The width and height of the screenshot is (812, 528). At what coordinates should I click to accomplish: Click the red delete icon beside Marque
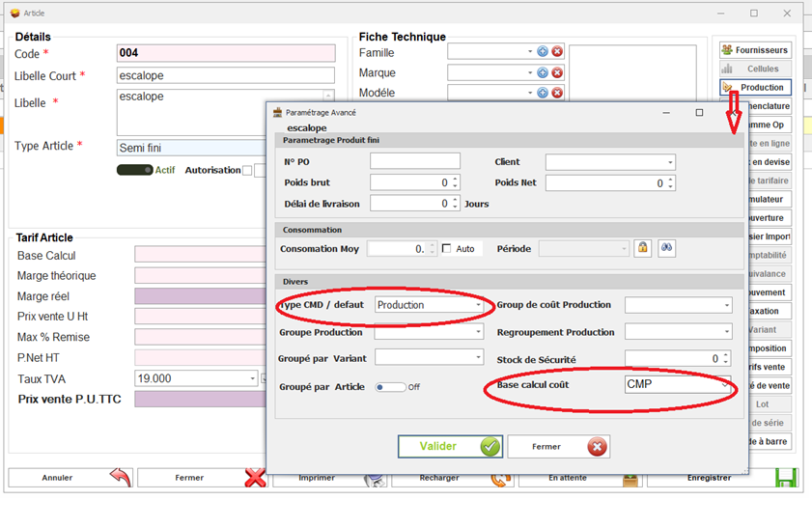(557, 72)
